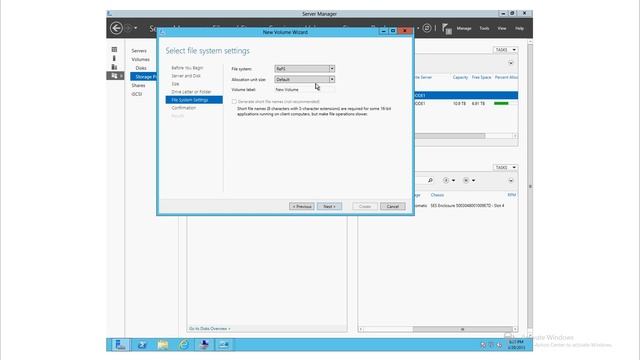This screenshot has height=360, width=640.
Task: Open the dropdown arrow beside navigation arrows
Action: click(136, 28)
